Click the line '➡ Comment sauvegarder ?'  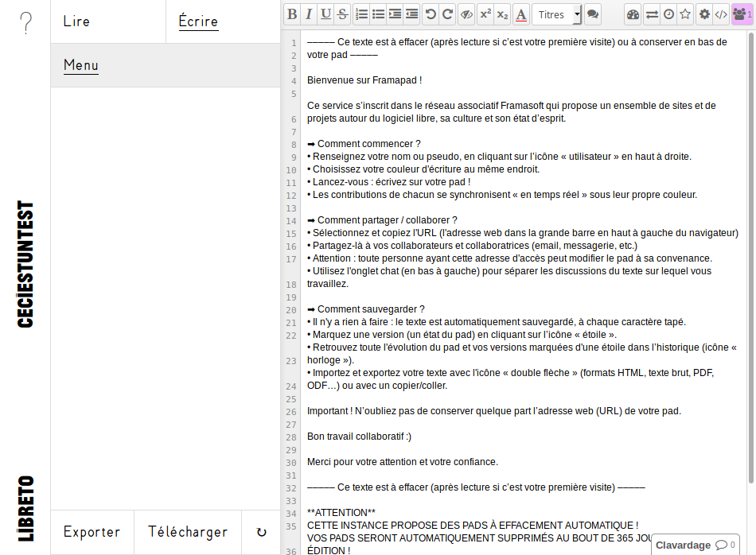(x=366, y=309)
